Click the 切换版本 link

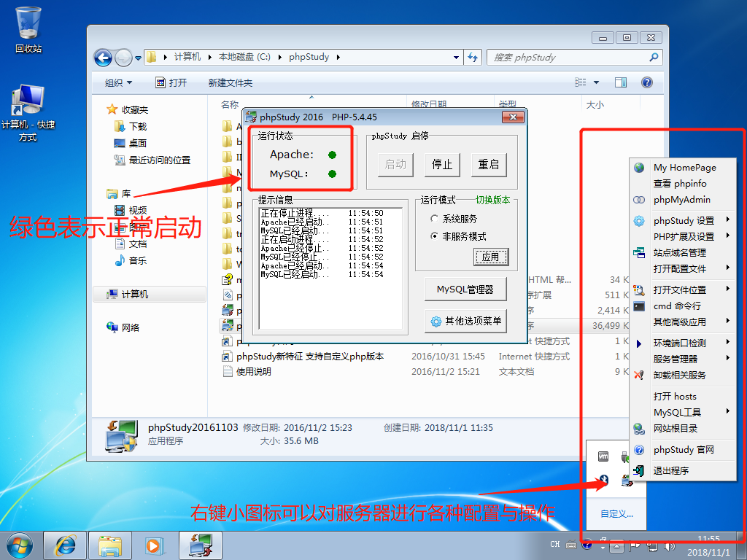492,200
